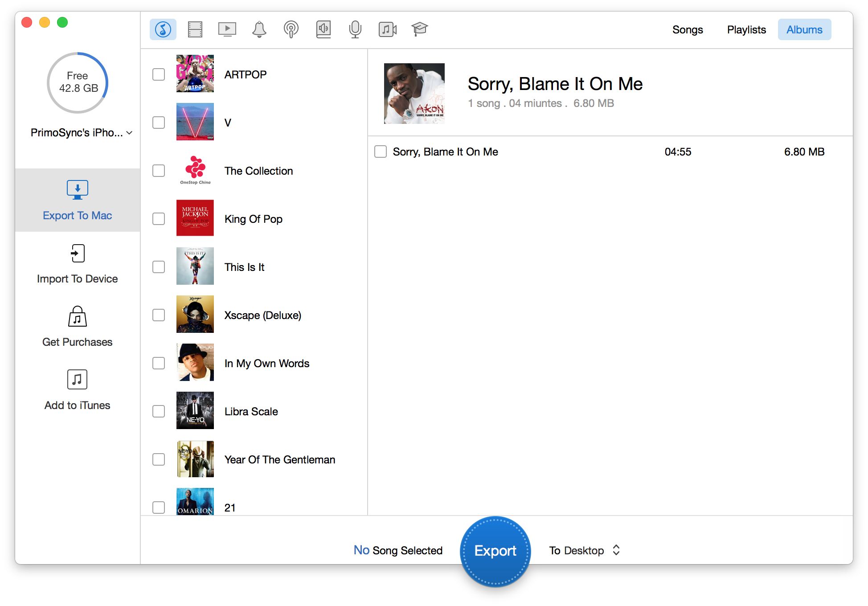Check the King Of Pop checkbox

click(159, 219)
